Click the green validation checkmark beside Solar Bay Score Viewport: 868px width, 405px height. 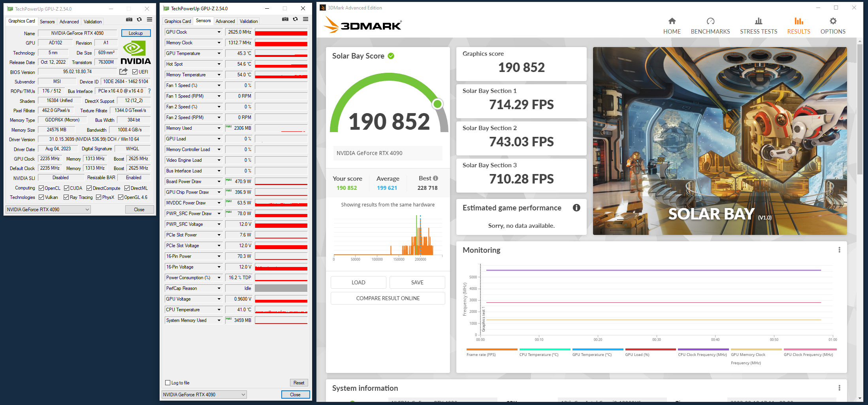(x=391, y=56)
